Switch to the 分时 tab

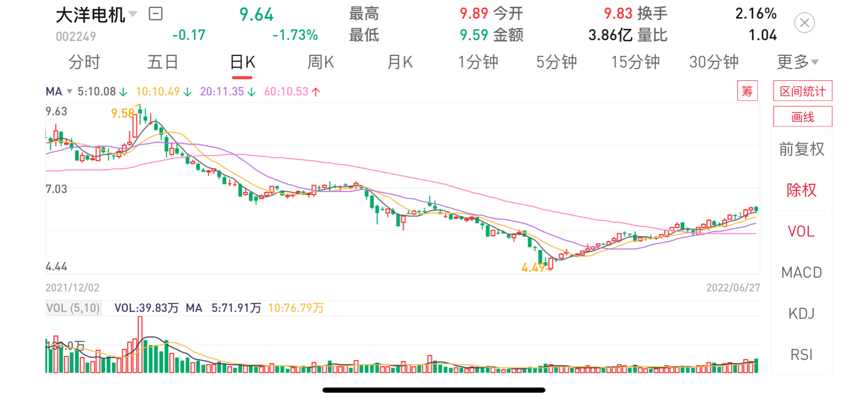coord(84,62)
